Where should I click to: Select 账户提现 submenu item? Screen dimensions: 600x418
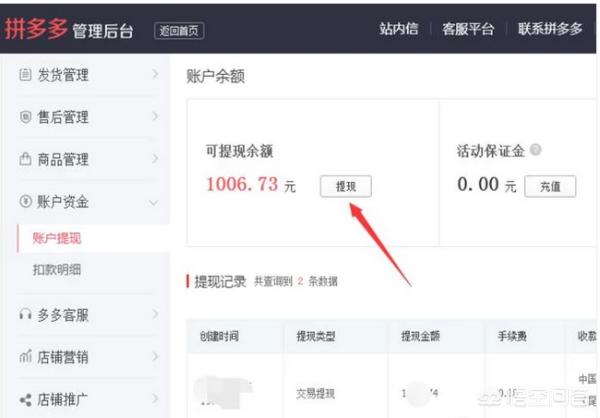(58, 238)
